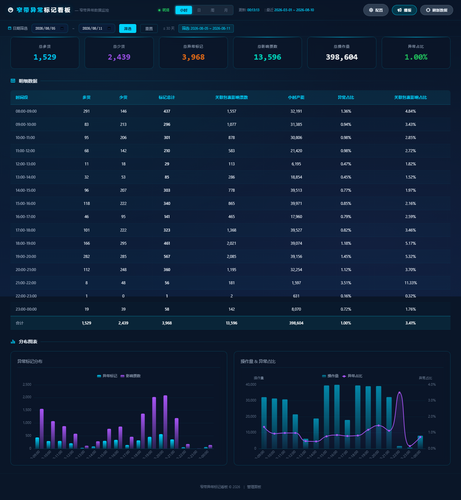Click the table icon beside the detail data heading

coord(13,81)
